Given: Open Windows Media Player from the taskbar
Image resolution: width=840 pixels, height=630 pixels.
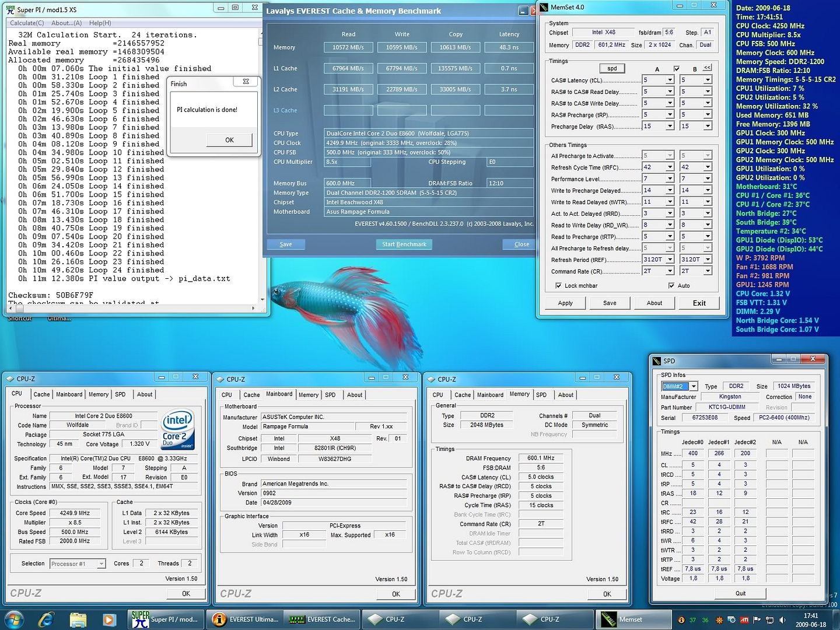Looking at the screenshot, I should 109,619.
